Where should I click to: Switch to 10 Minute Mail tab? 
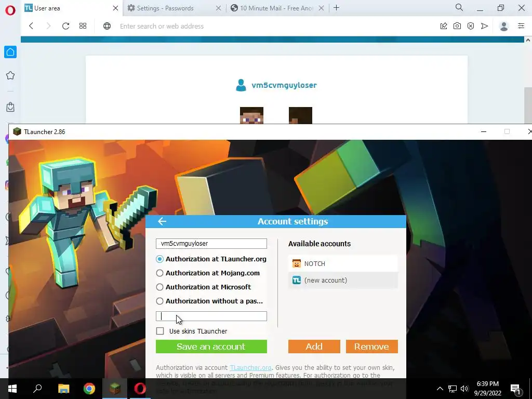277,8
